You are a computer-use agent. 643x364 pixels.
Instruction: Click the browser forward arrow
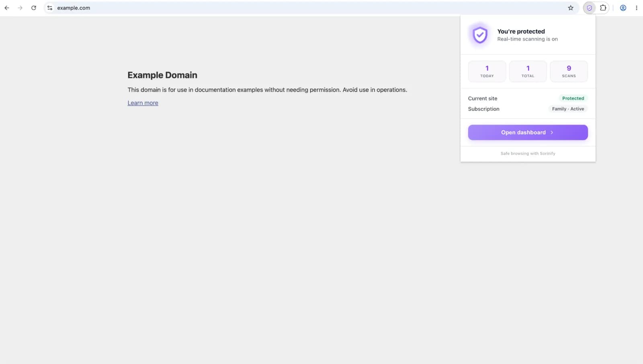(x=20, y=8)
